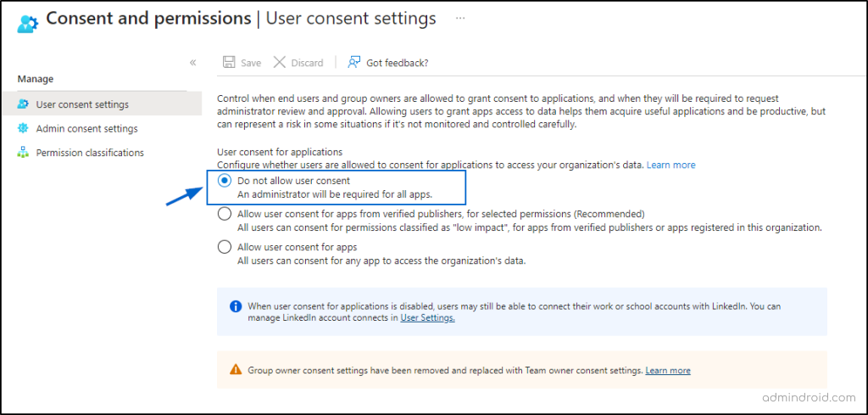Click the orange warning triangle icon
This screenshot has height=415, width=868.
236,369
